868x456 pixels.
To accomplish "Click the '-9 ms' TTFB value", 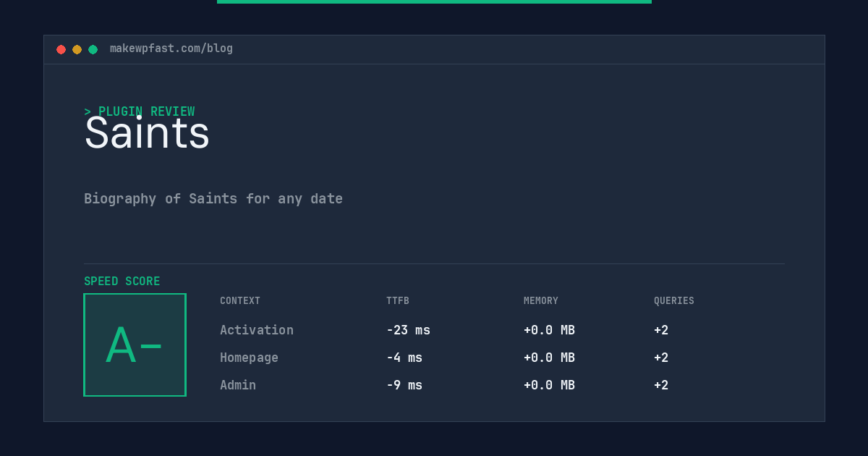I will click(x=404, y=385).
